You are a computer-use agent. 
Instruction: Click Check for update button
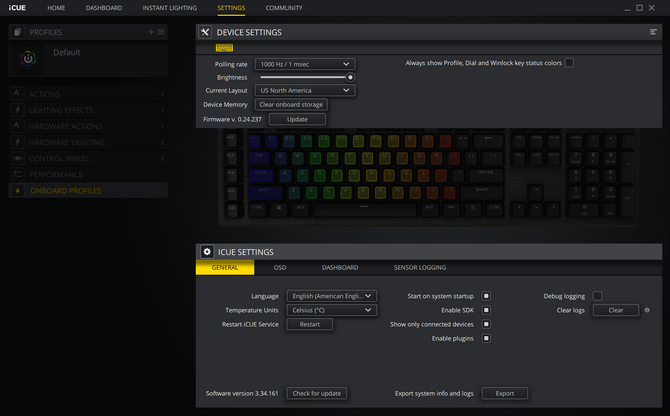[x=317, y=393]
